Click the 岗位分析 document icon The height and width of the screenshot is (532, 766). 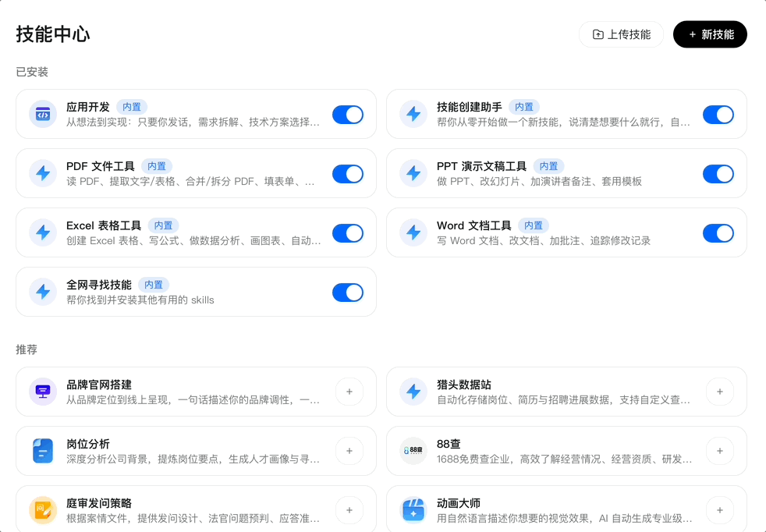[42, 451]
